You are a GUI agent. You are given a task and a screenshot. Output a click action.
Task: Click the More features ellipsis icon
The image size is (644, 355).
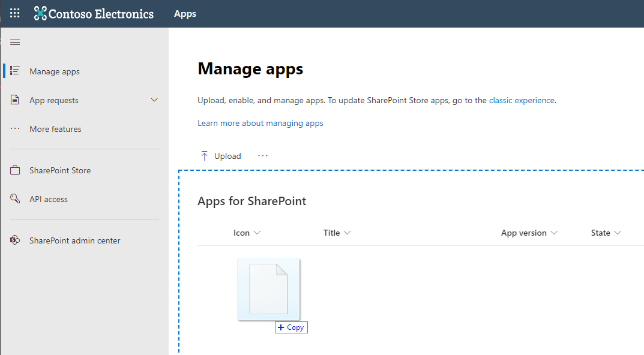coord(15,128)
